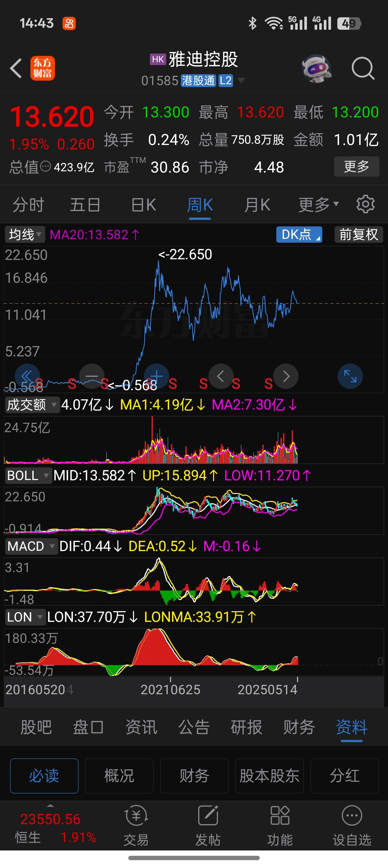Open the Eastmoney orange logo

click(43, 68)
